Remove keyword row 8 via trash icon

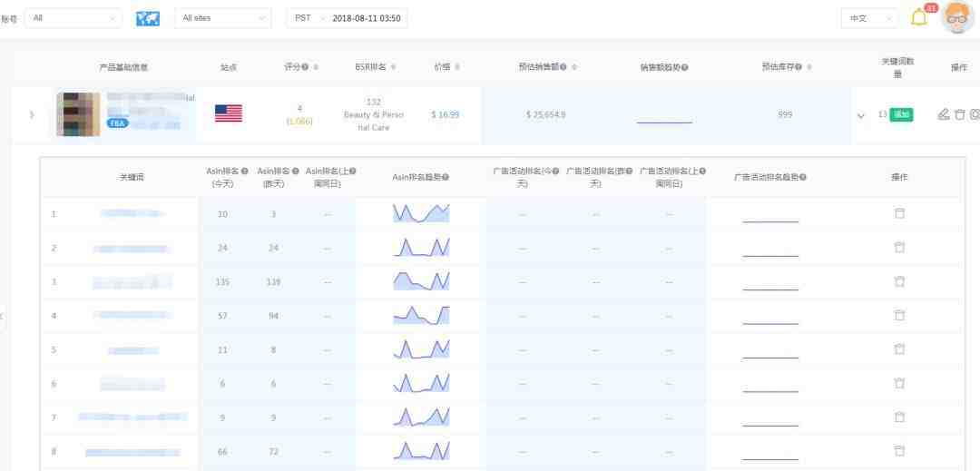click(899, 451)
